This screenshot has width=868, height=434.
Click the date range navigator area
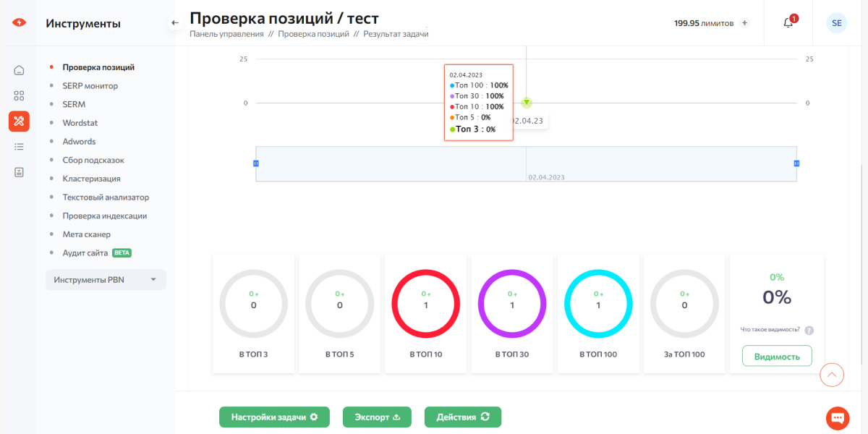(526, 163)
